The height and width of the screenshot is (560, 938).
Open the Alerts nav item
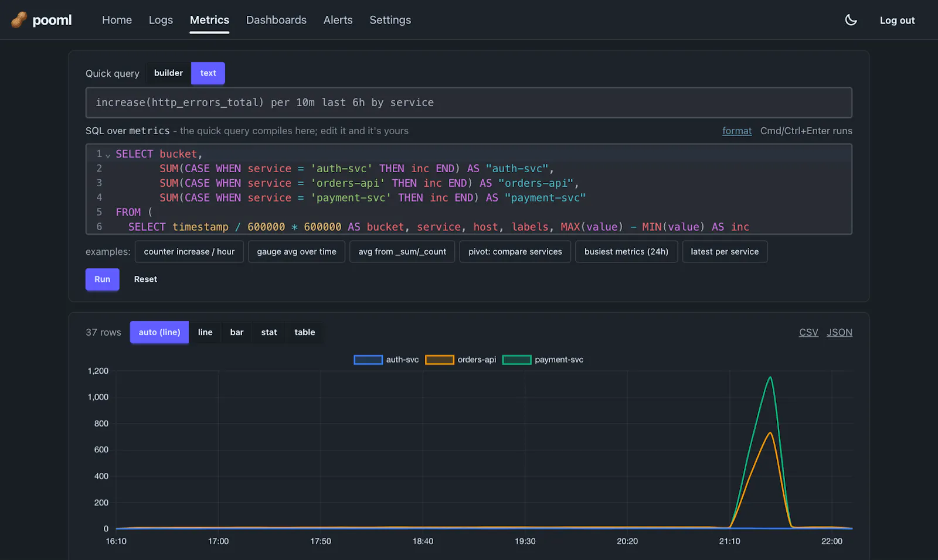pos(338,20)
